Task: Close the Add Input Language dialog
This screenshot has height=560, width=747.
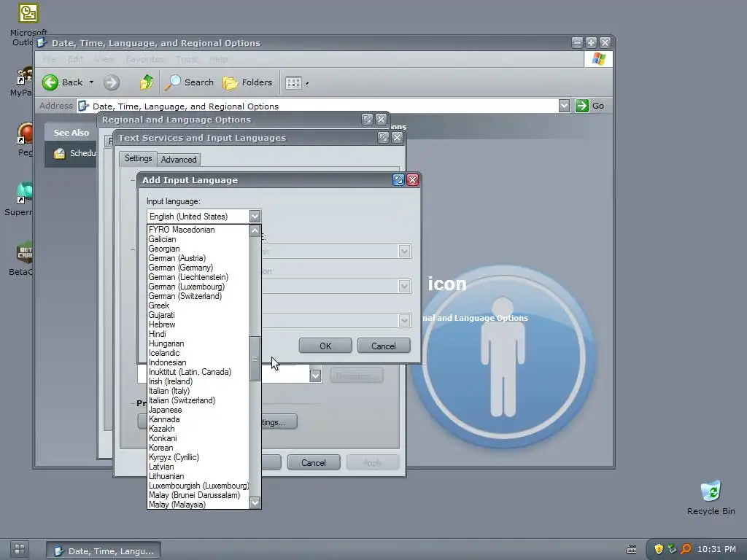Action: [x=413, y=179]
